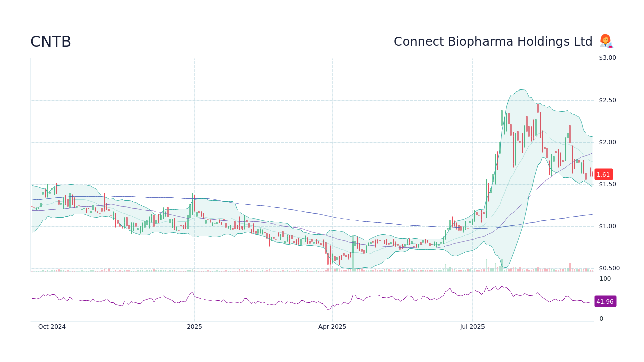
Task: Expand the Jul 2025 time period
Action: click(472, 326)
